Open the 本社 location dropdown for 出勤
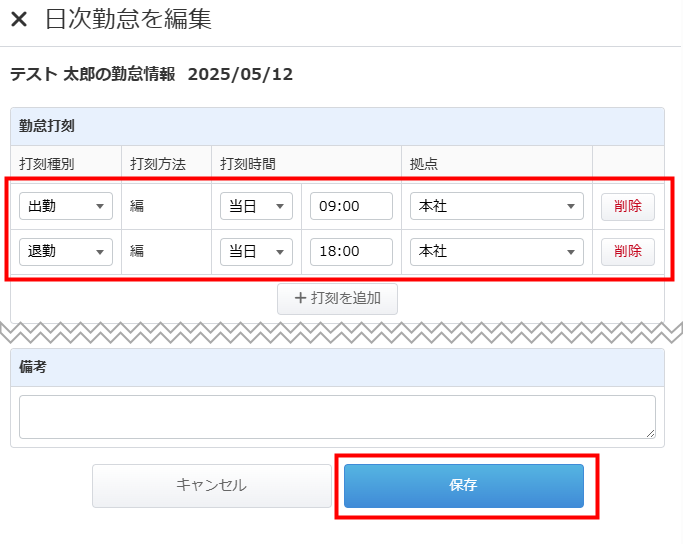 click(497, 206)
